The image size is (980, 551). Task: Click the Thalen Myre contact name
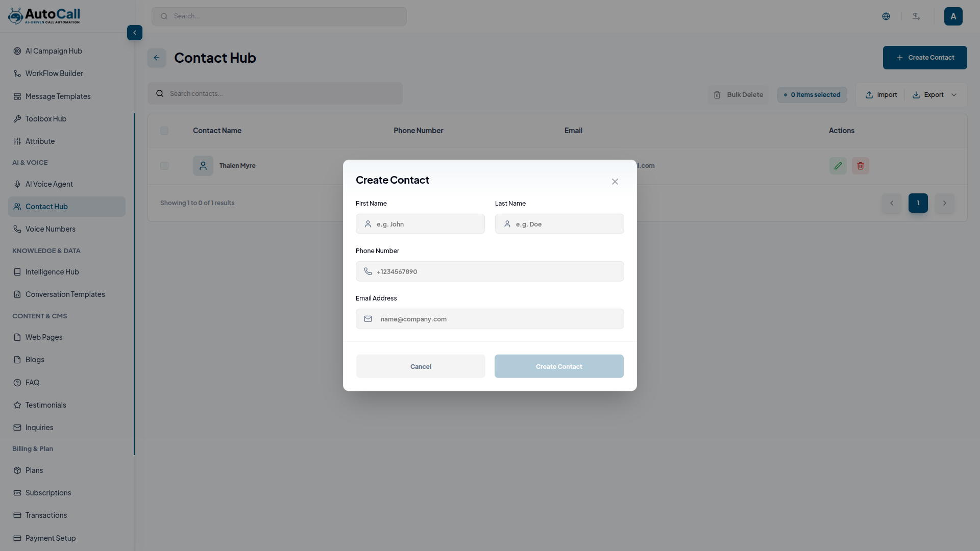tap(237, 166)
